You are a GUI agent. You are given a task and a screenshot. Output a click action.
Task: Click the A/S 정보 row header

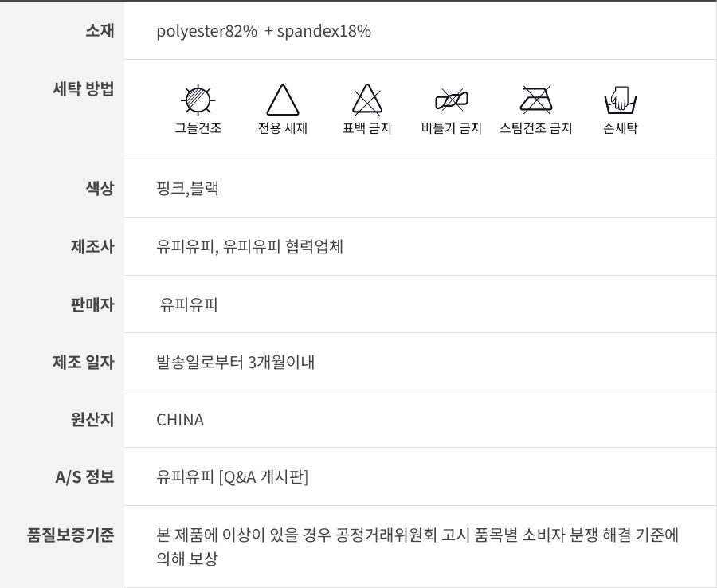click(x=84, y=477)
